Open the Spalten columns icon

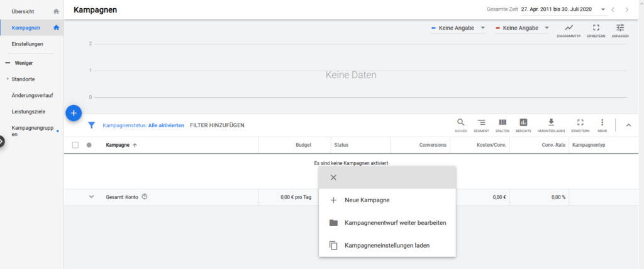click(x=502, y=125)
